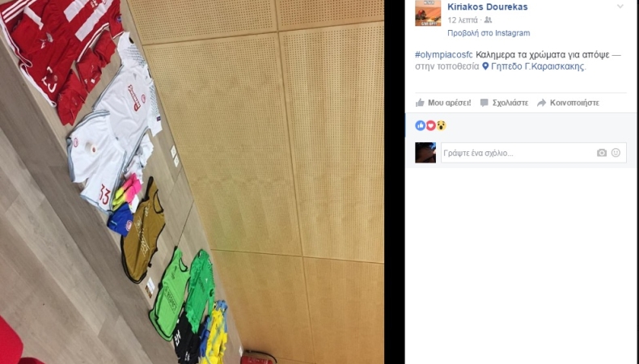Image resolution: width=639 pixels, height=364 pixels.
Task: Toggle the Μου αρέσει! like button
Action: pyautogui.click(x=443, y=103)
